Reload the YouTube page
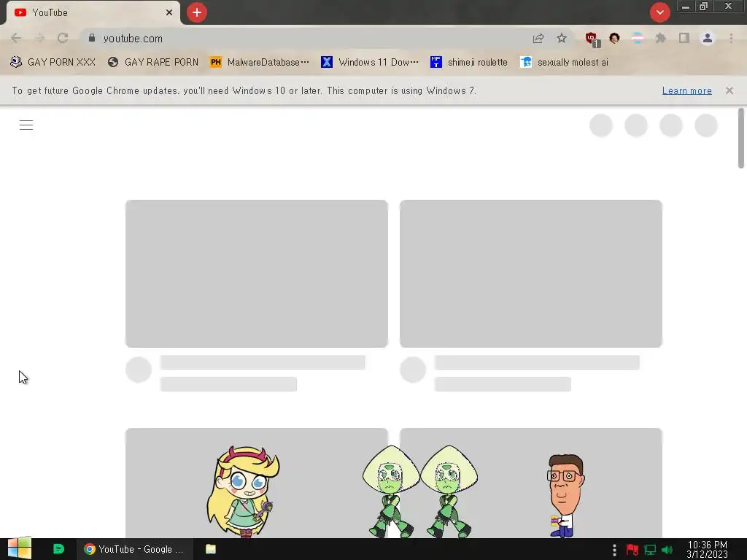This screenshot has width=747, height=560. pyautogui.click(x=63, y=38)
